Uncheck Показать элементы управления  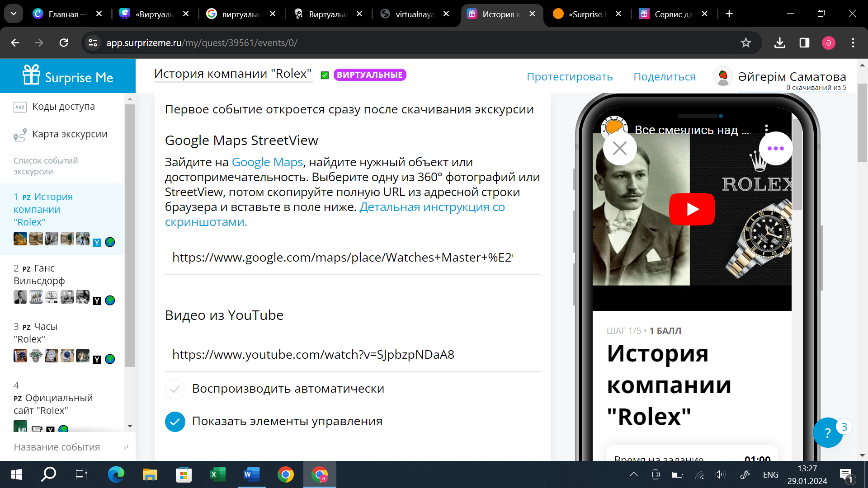coord(175,422)
